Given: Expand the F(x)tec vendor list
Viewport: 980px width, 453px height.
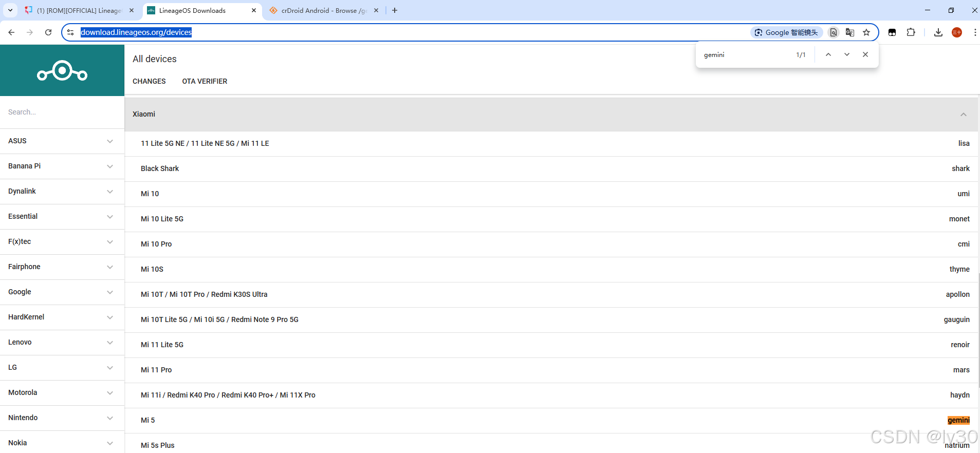Looking at the screenshot, I should 62,241.
